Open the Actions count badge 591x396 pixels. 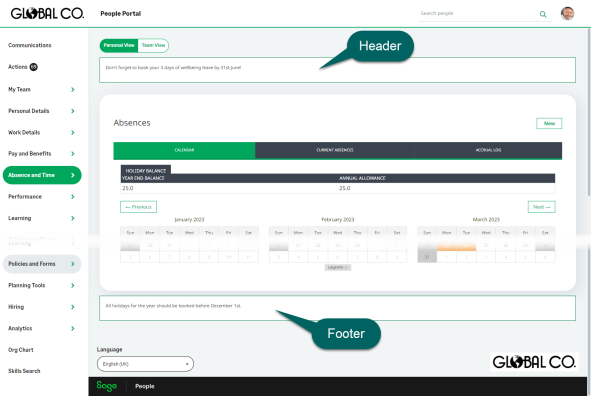tap(34, 67)
